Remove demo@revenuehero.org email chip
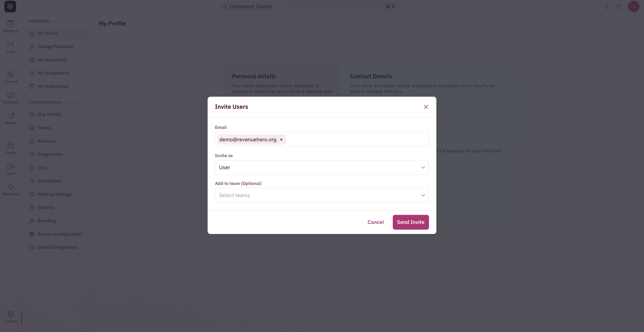The height and width of the screenshot is (332, 644). coord(281,140)
